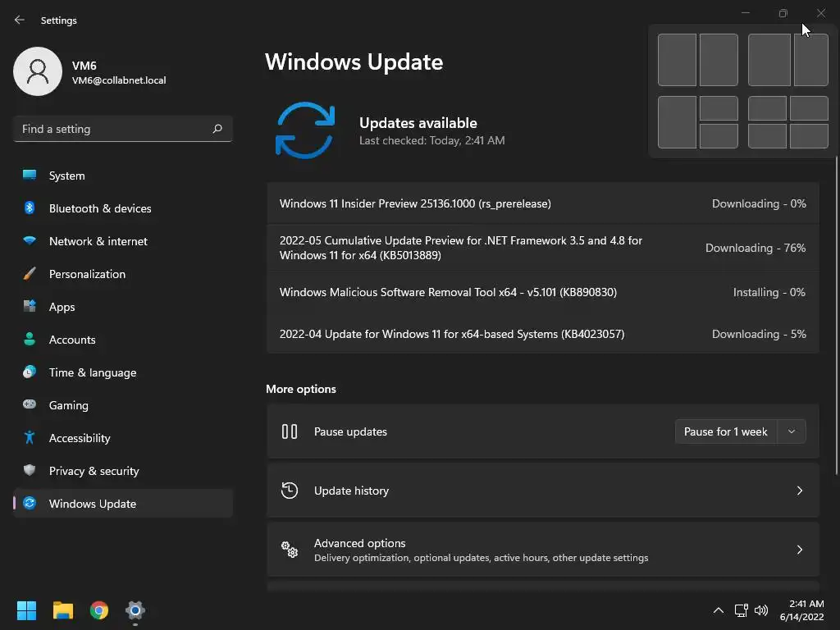Click the Update history label
840x630 pixels.
point(351,491)
